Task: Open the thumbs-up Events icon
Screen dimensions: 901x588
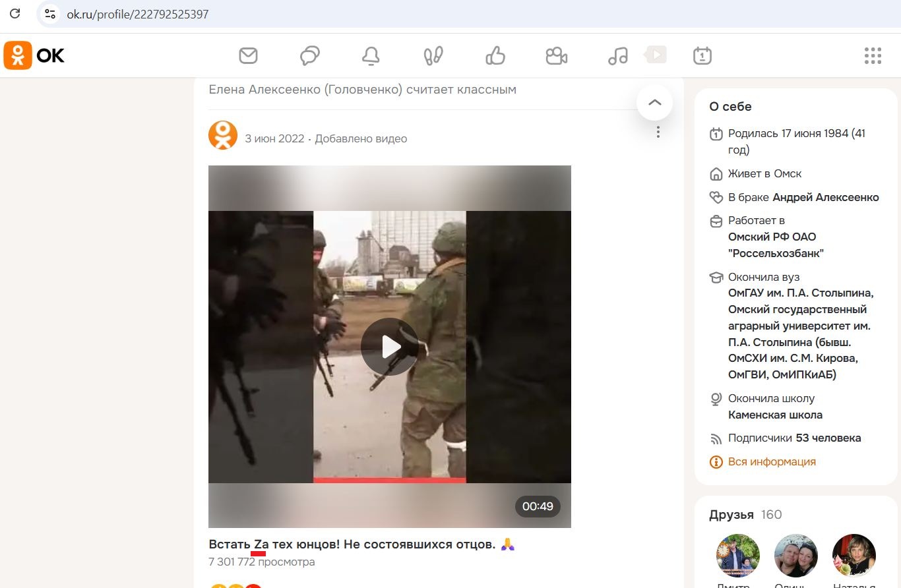Action: point(495,56)
